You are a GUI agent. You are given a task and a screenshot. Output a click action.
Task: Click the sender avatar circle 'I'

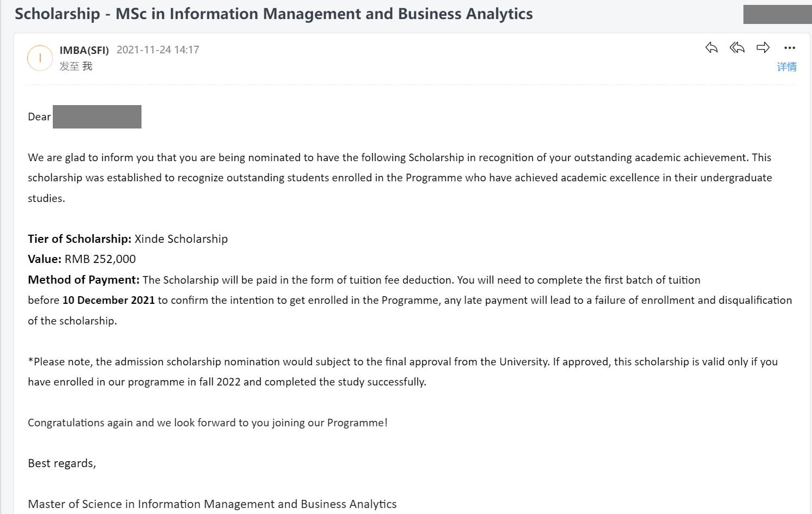[x=40, y=58]
